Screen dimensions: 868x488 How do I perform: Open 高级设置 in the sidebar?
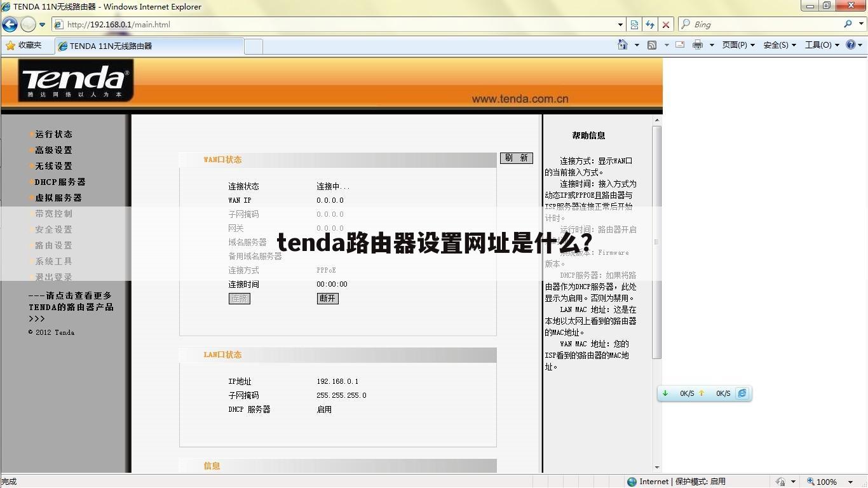click(53, 150)
